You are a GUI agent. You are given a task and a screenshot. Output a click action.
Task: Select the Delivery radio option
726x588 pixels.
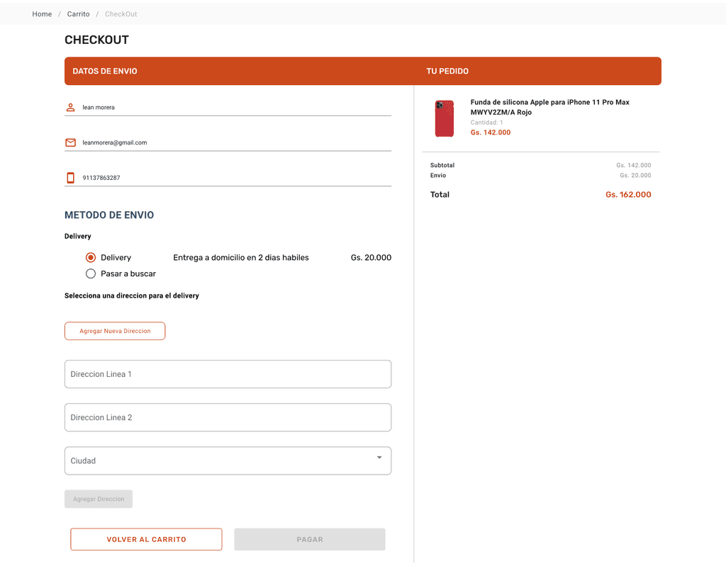pos(91,258)
